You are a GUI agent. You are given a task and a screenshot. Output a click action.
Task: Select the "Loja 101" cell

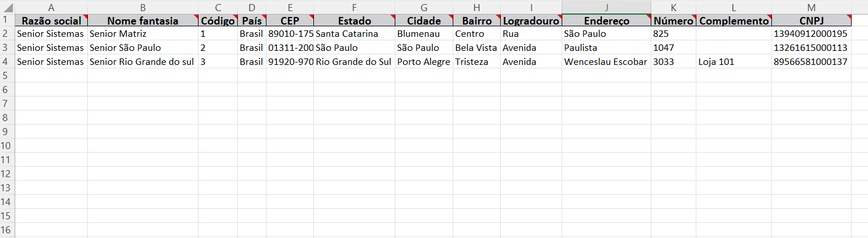[733, 61]
